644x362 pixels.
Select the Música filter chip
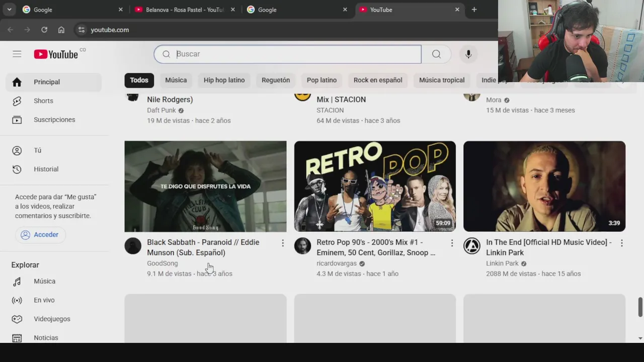click(176, 80)
